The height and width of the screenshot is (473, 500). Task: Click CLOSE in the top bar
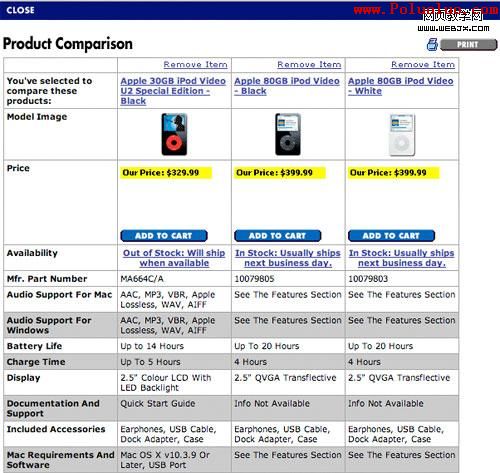20,10
